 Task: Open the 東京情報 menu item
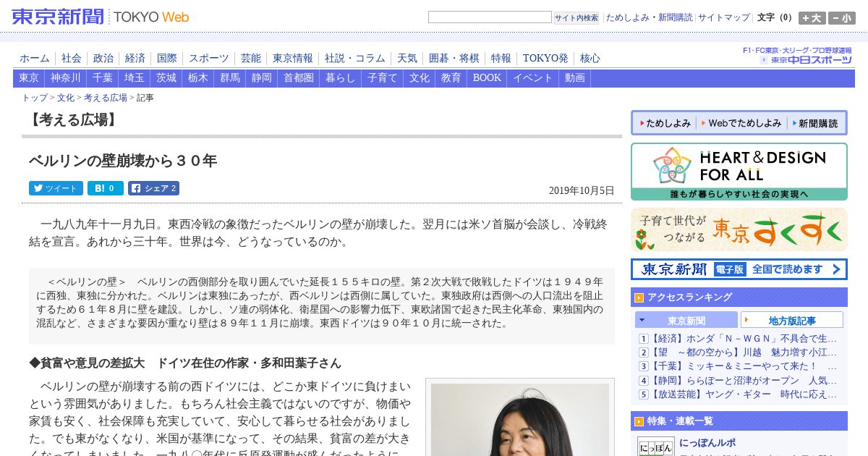[x=293, y=58]
